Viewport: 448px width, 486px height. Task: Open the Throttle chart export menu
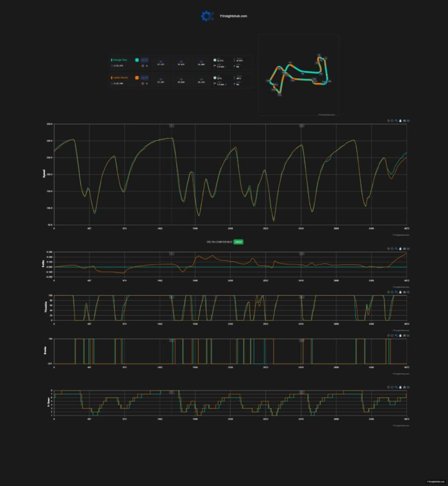click(x=408, y=292)
